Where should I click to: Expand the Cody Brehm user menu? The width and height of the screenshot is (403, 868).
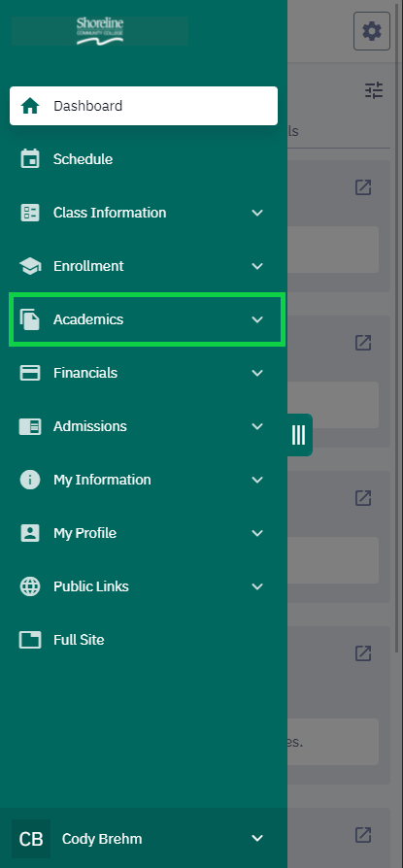point(257,838)
